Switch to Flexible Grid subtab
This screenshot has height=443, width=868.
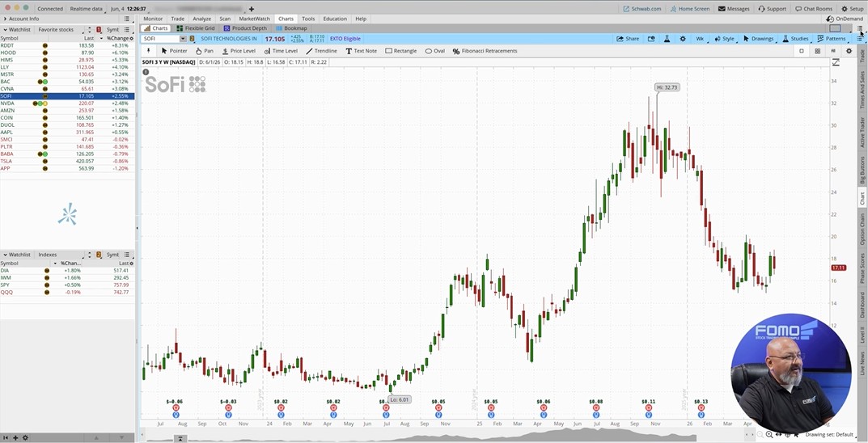[197, 28]
